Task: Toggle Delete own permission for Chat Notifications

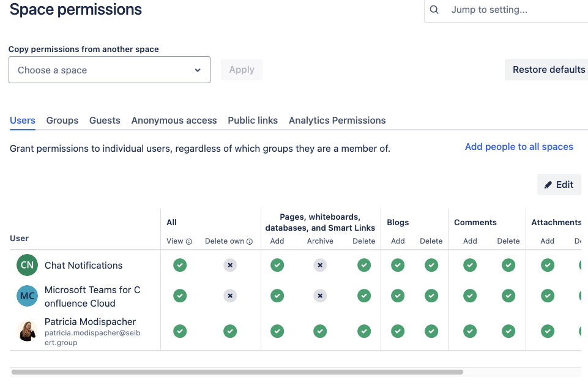Action: point(230,265)
